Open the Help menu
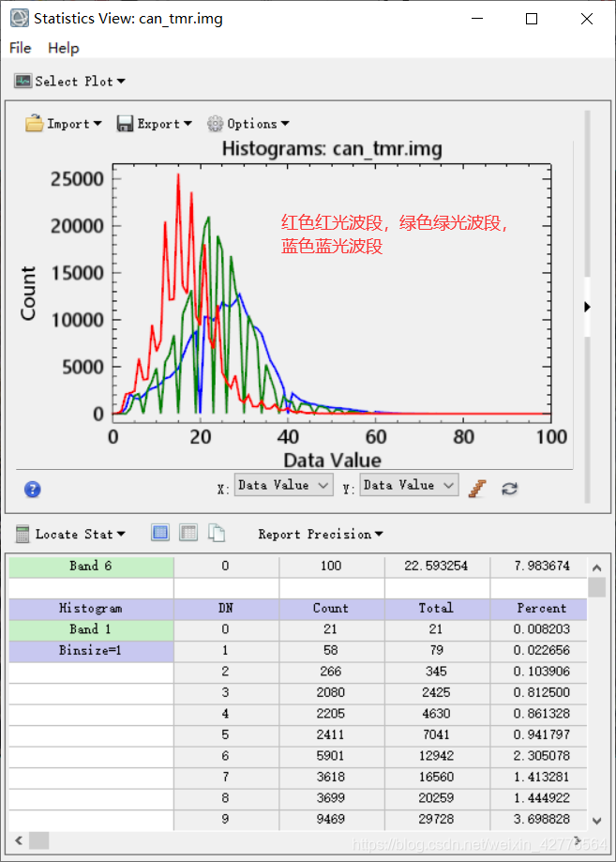The image size is (616, 862). point(63,49)
